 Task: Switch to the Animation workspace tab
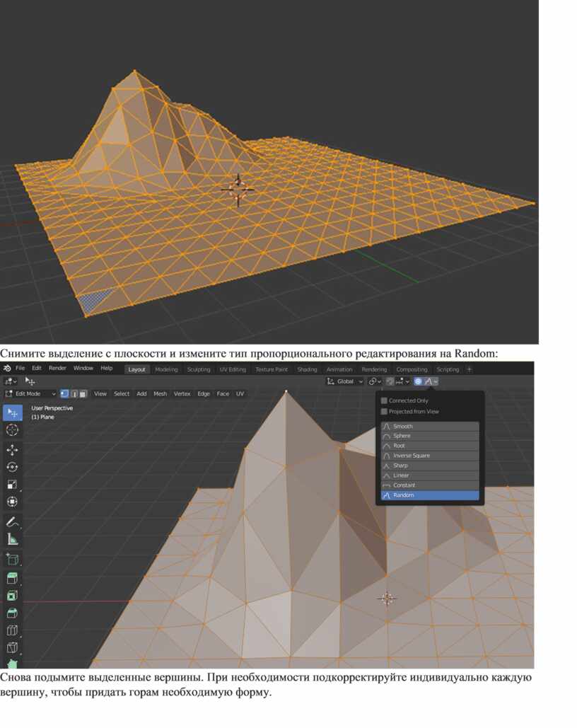339,369
